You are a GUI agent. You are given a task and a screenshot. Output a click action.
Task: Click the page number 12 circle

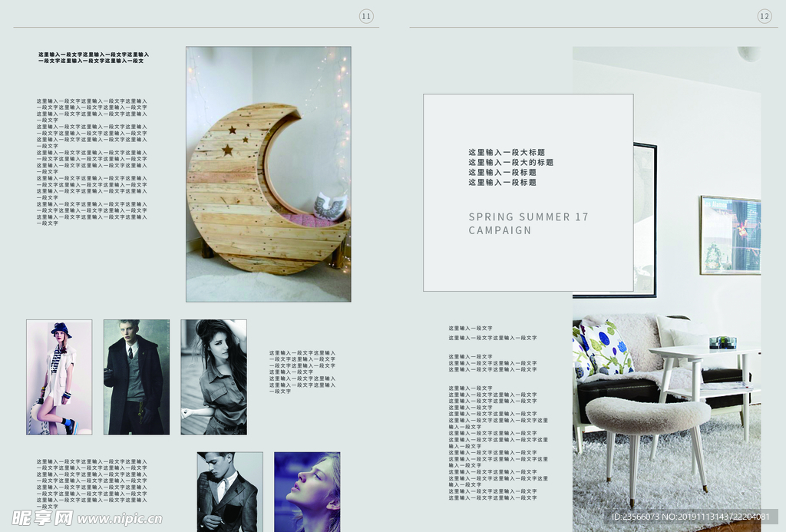764,16
